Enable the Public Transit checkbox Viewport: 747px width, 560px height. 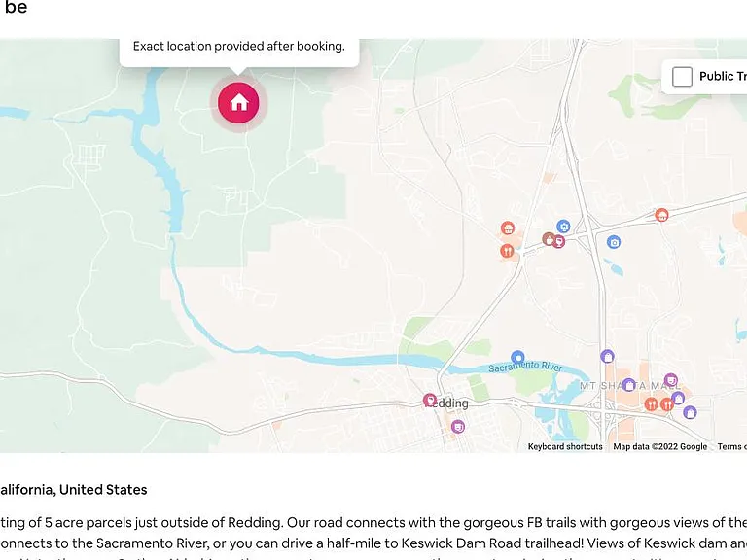[682, 77]
